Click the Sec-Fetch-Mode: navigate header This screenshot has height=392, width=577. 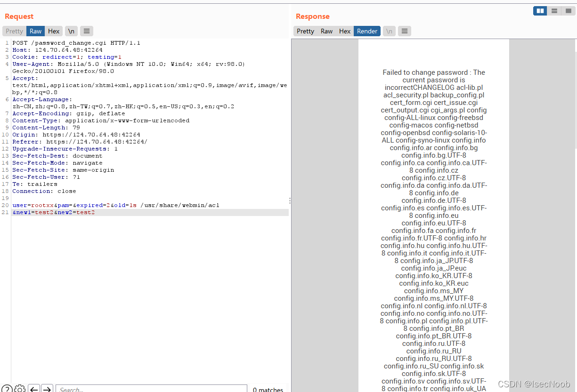tap(57, 163)
